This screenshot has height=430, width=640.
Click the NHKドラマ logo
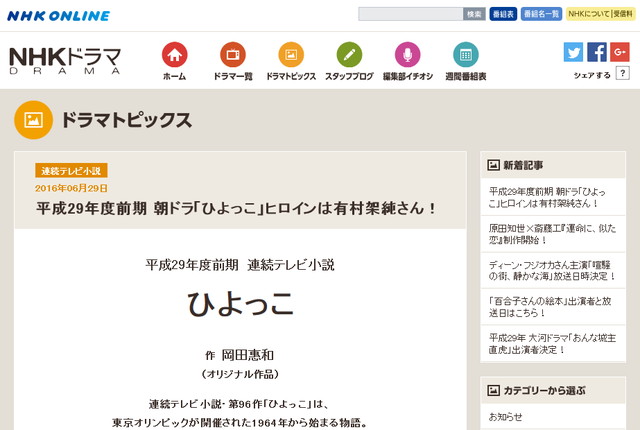65,61
